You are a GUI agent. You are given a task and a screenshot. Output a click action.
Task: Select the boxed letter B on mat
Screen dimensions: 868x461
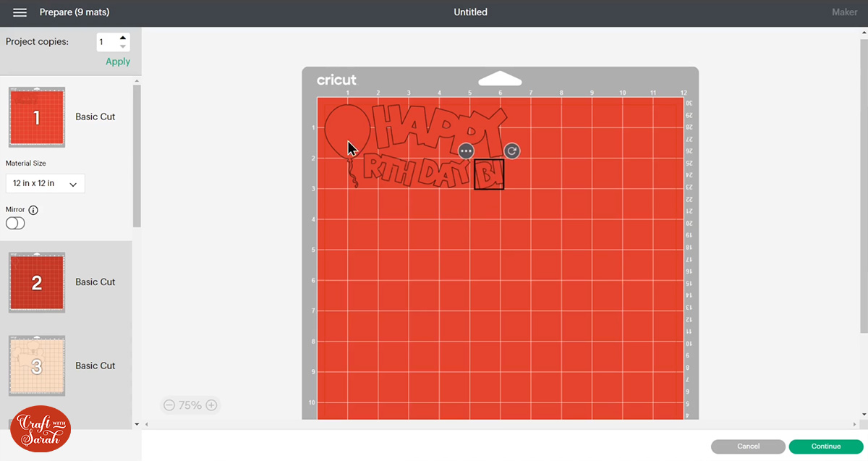(x=489, y=174)
